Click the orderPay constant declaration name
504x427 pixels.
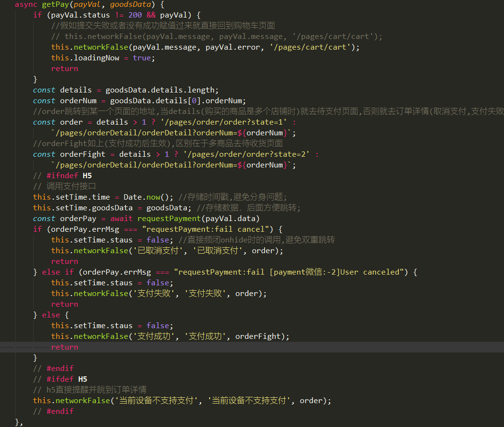coord(78,219)
